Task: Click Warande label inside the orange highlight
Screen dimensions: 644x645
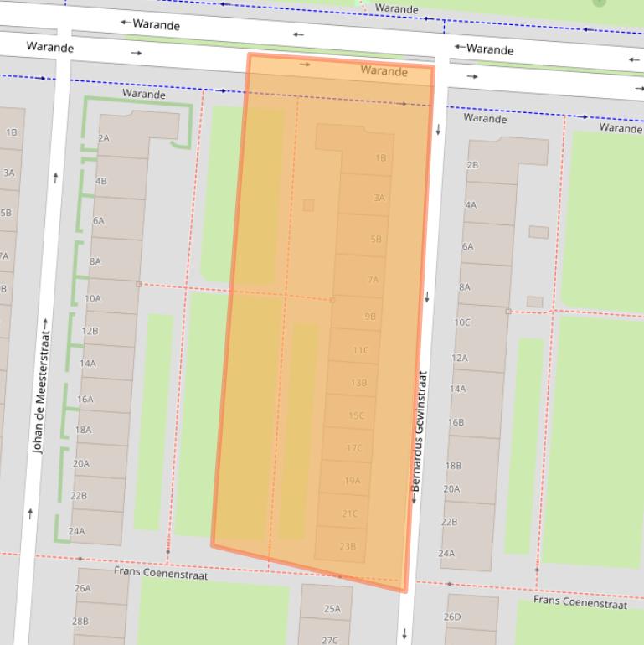Action: tap(384, 71)
